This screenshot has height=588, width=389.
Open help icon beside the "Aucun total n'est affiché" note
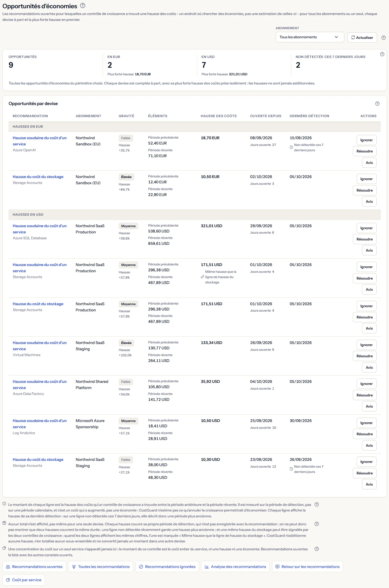point(317,524)
